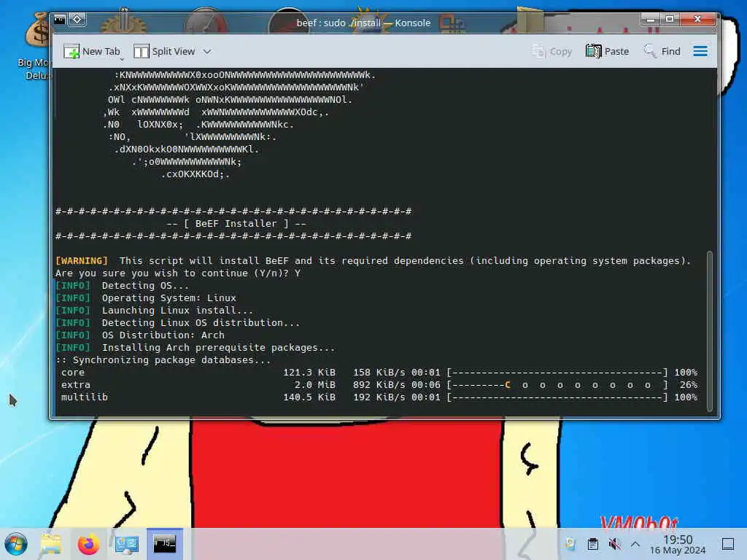Open Konsole hamburger menu
The image size is (747, 560).
click(x=700, y=51)
